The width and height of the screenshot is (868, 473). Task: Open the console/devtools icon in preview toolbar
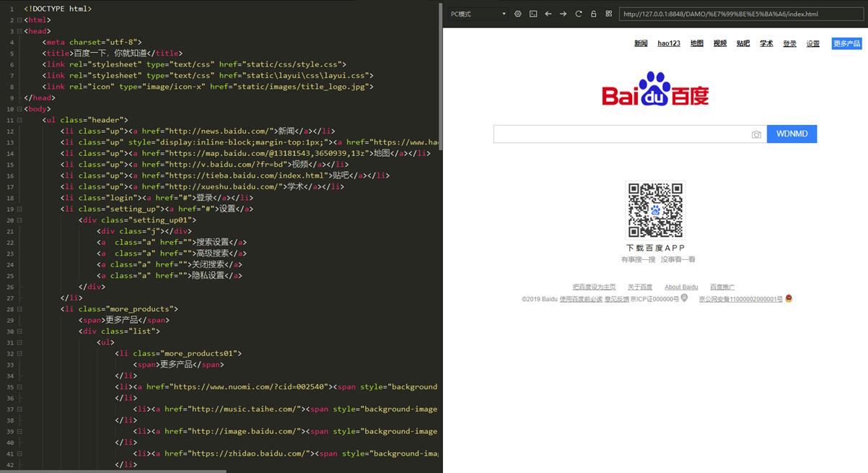pyautogui.click(x=533, y=14)
